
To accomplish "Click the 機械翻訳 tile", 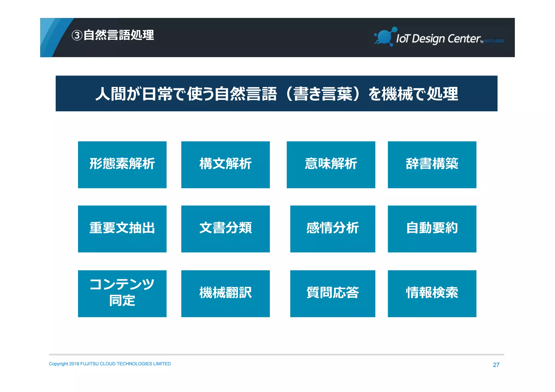I will tap(225, 294).
